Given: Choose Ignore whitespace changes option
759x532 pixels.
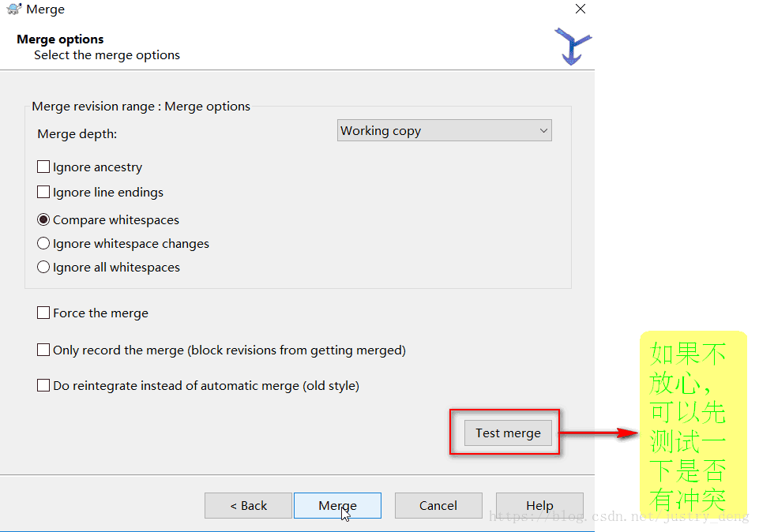Looking at the screenshot, I should [x=43, y=243].
